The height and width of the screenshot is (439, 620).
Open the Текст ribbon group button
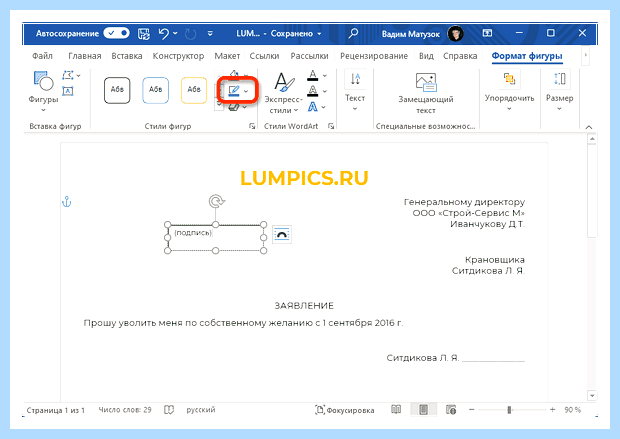click(355, 91)
